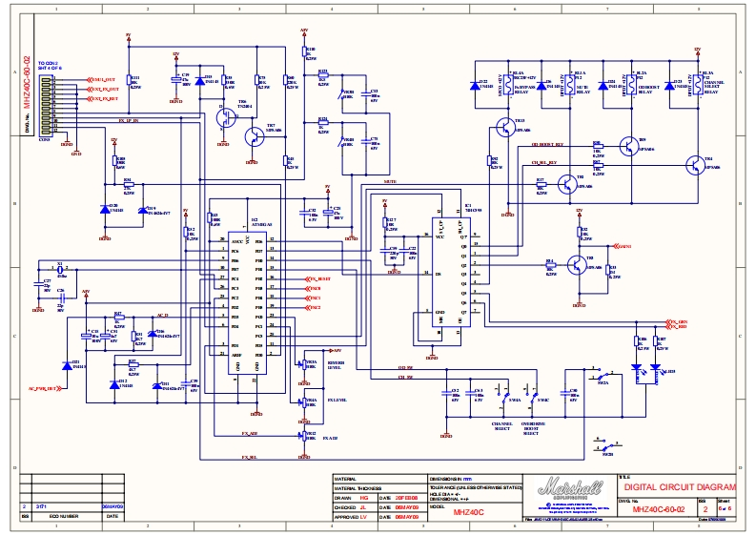Click the DIGITAL CIRCUIT DIAGRAM title text
Image resolution: width=756 pixels, height=535 pixels.
point(693,486)
